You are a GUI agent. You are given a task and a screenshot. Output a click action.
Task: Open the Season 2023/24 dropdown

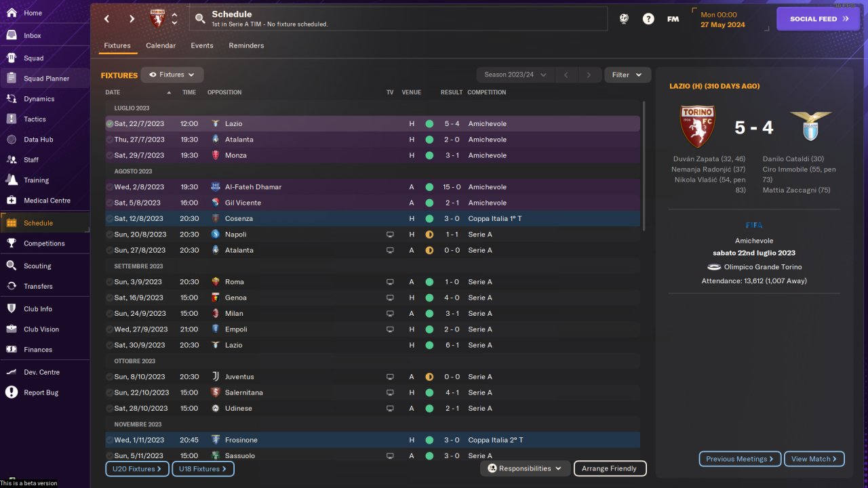click(x=515, y=75)
